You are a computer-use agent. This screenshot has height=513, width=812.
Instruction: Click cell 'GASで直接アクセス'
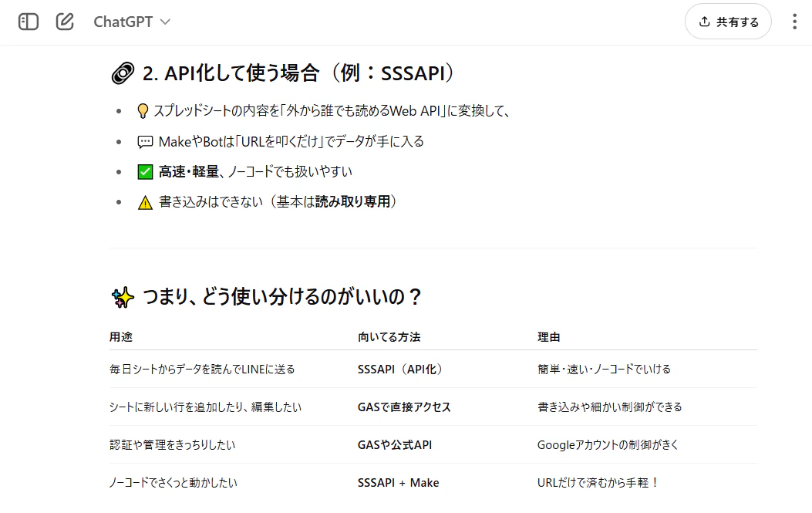tap(404, 407)
